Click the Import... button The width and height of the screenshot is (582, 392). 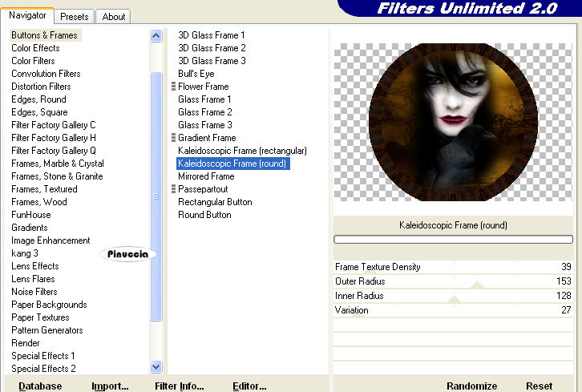pos(111,386)
